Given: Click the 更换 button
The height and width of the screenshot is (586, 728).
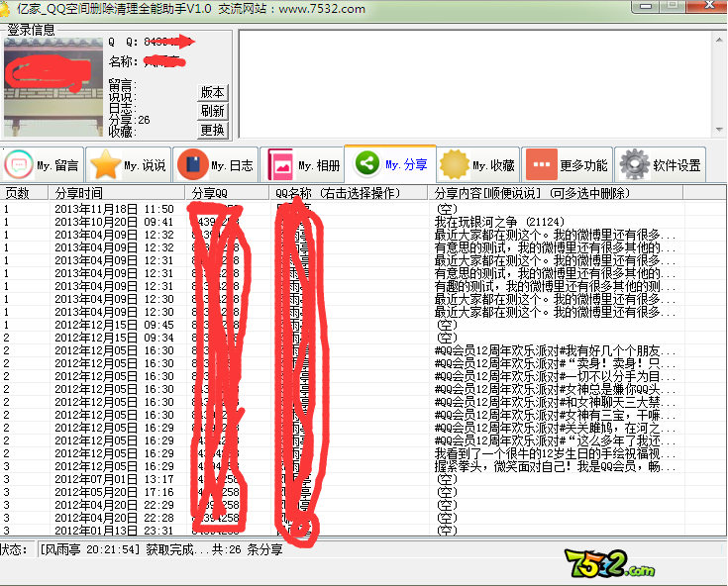Looking at the screenshot, I should click(213, 131).
